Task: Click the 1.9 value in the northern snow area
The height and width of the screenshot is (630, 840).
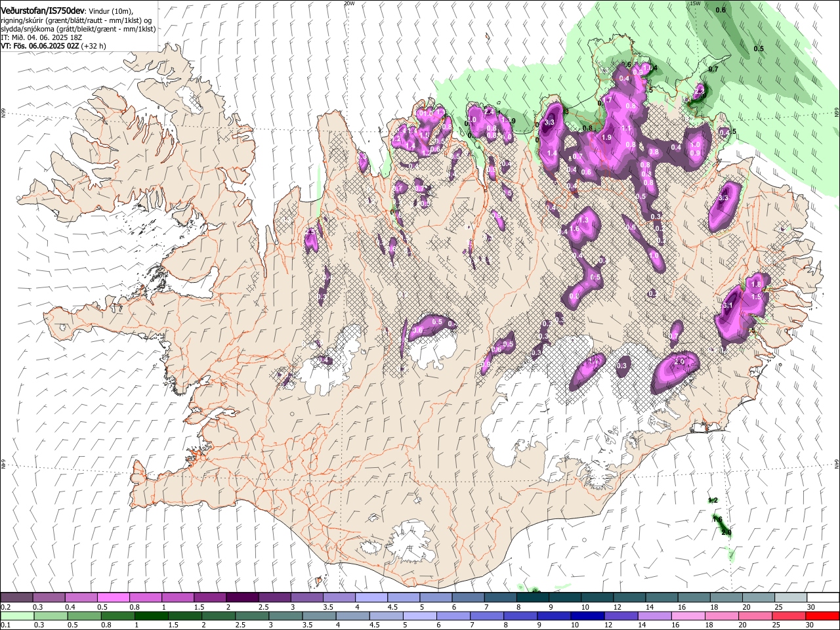Action: pyautogui.click(x=607, y=138)
